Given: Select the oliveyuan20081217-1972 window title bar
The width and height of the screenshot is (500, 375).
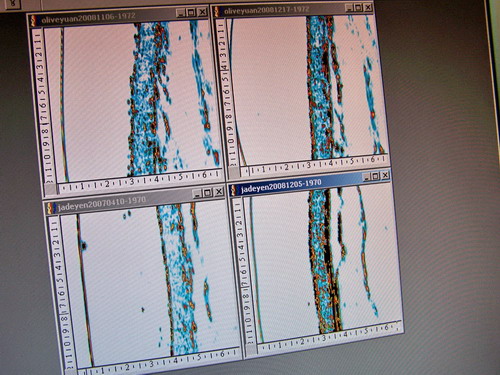Looking at the screenshot, I should pyautogui.click(x=293, y=9).
